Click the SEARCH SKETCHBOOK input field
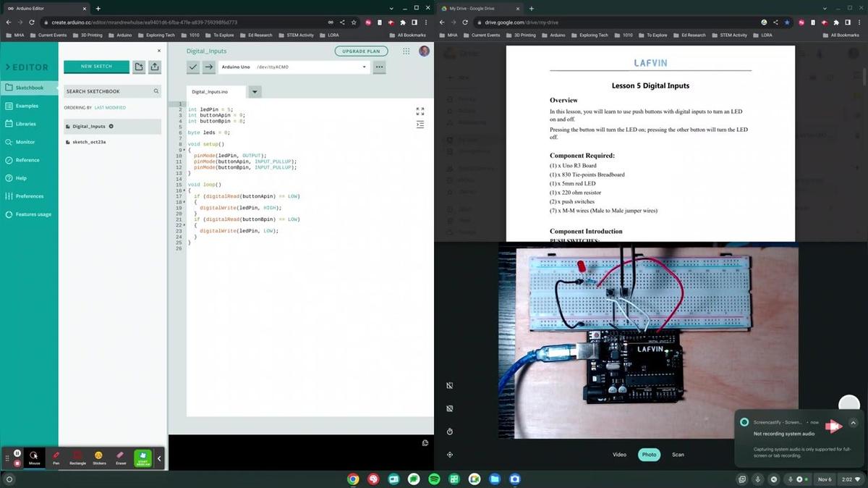Screen dimensions: 868x488 tap(112, 91)
